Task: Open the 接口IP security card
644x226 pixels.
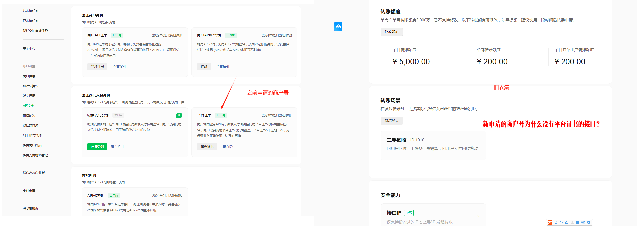Action: point(433,215)
